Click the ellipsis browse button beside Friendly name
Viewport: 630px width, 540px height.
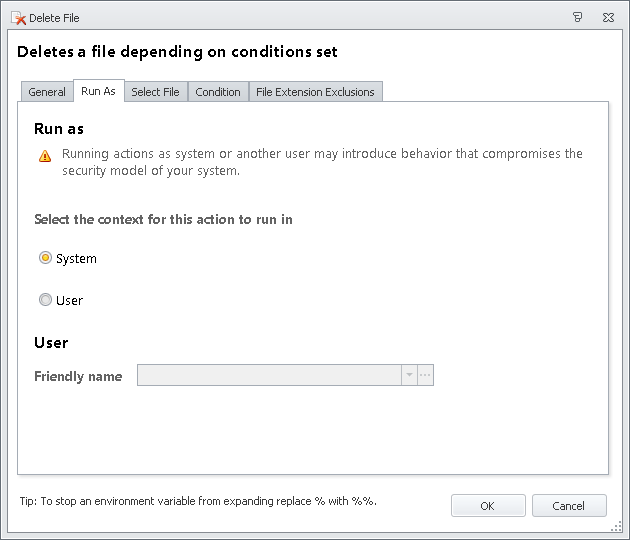click(425, 376)
